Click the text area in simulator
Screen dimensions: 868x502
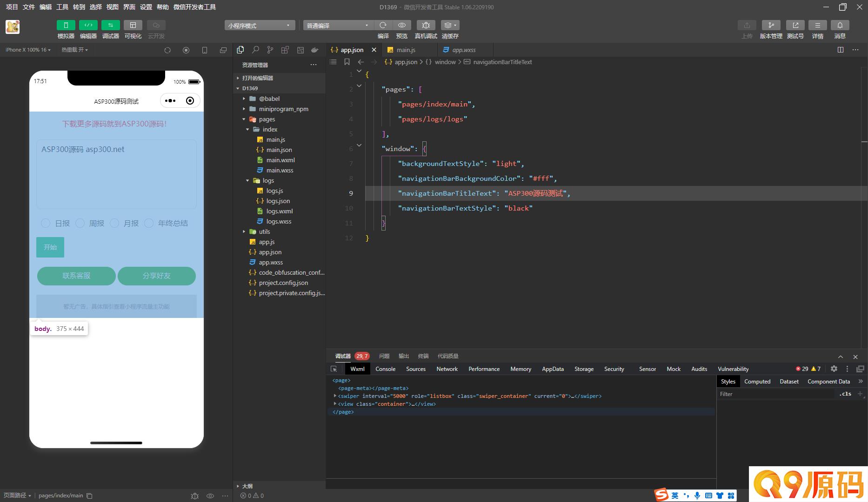(x=116, y=174)
